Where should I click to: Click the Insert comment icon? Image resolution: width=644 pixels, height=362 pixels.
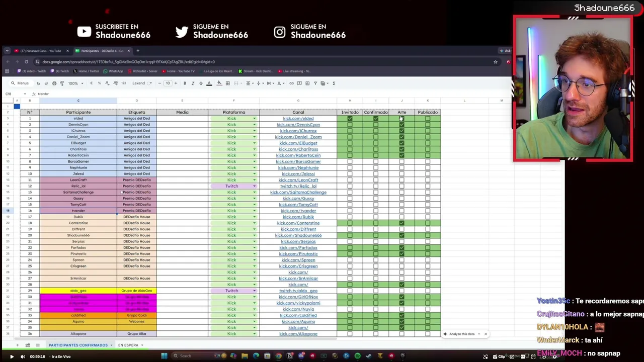point(299,83)
